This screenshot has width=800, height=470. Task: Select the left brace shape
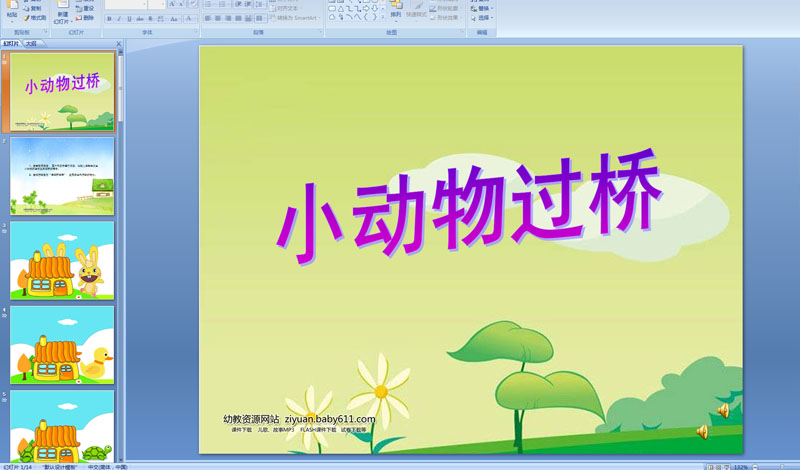(366, 17)
